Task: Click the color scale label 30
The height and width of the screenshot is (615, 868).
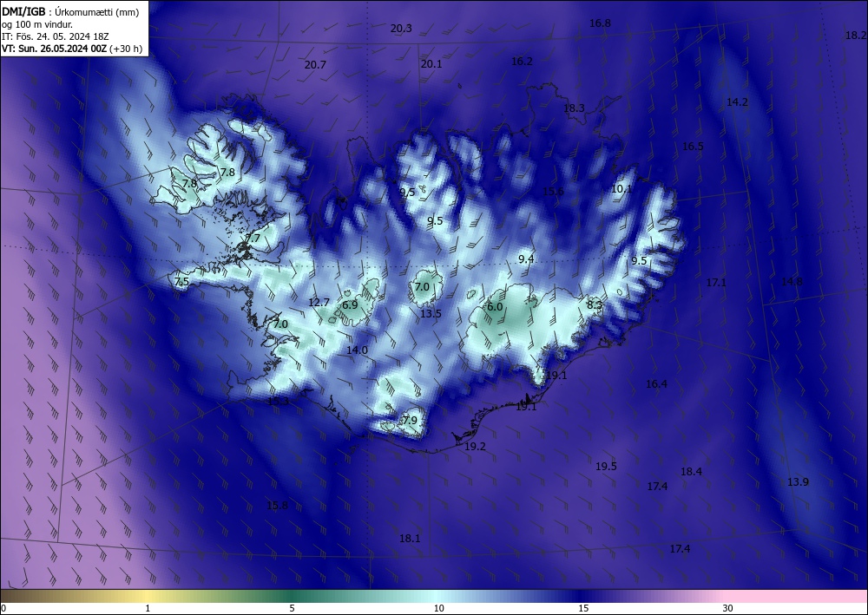Action: coord(728,609)
